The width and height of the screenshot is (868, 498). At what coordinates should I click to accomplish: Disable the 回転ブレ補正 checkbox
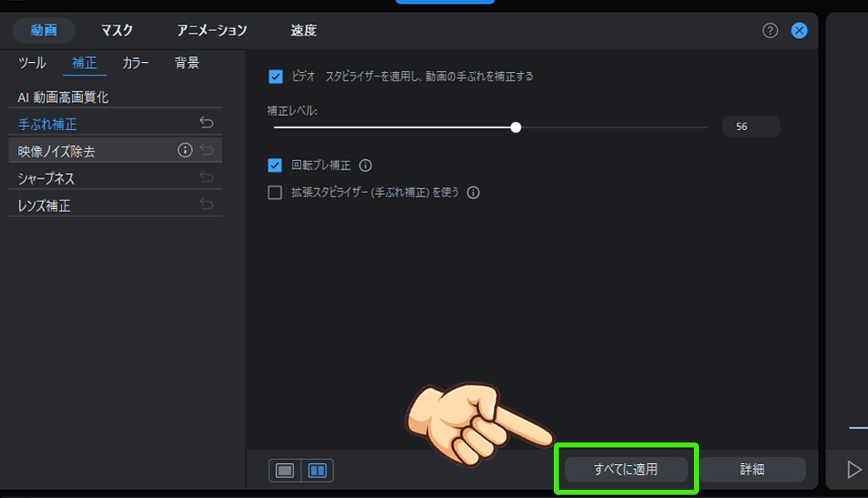click(x=274, y=165)
